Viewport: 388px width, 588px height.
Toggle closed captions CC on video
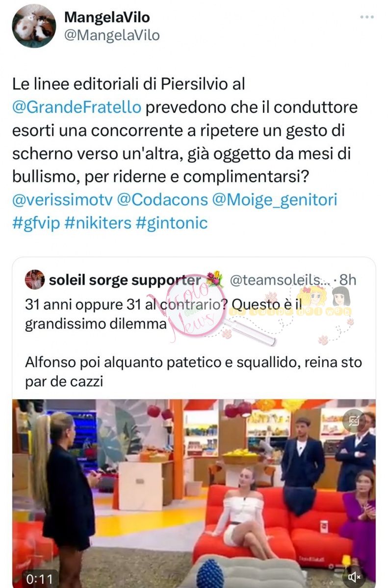click(x=354, y=420)
